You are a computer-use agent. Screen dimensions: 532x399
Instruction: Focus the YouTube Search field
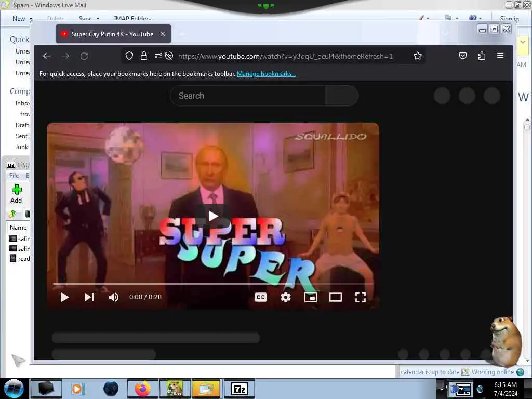[x=248, y=96]
